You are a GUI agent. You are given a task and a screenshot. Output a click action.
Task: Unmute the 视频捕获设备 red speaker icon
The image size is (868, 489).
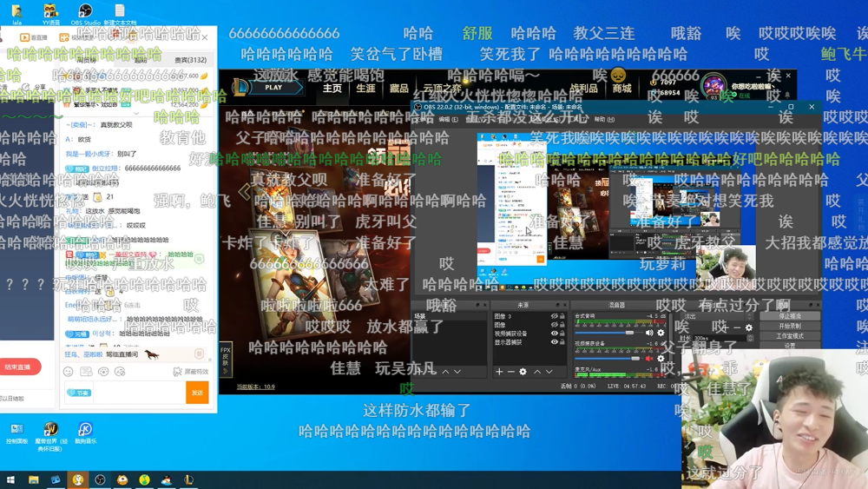pos(649,359)
